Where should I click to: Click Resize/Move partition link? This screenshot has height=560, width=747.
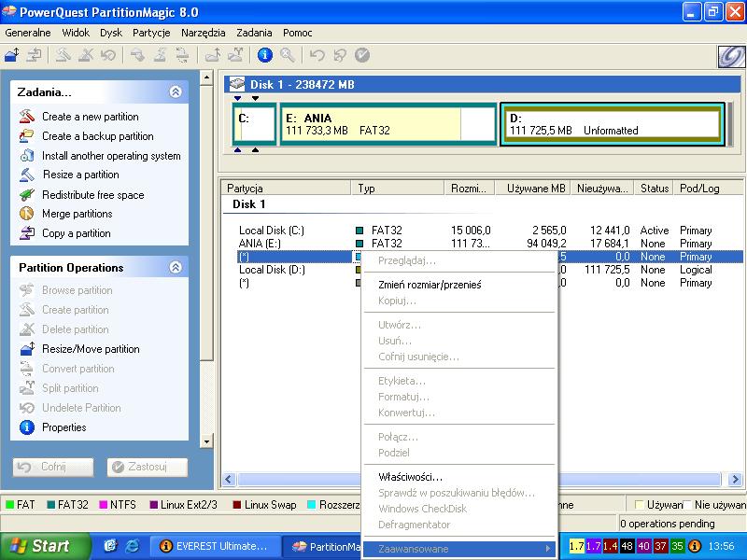[x=91, y=349]
